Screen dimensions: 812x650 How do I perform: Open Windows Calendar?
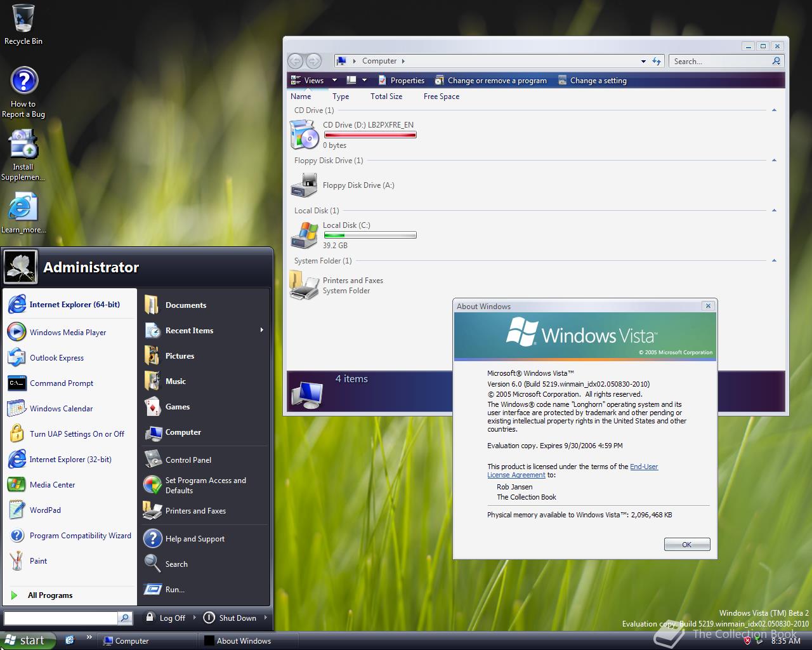tap(70, 408)
